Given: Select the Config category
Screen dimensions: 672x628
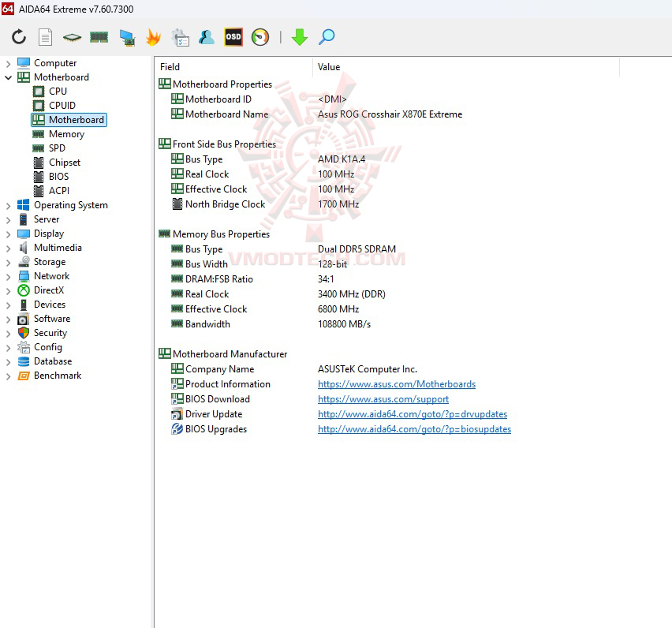Looking at the screenshot, I should 48,347.
